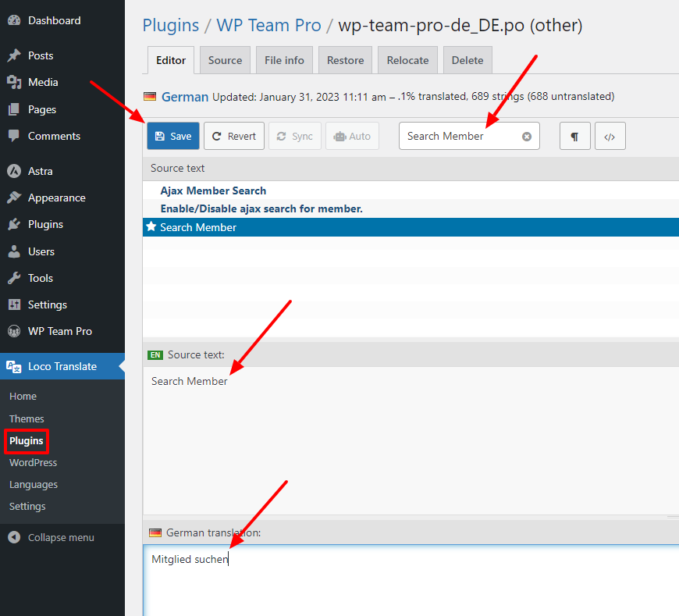Toggle invisible characters with the pilcrow button
Screen dimensions: 679x616
pos(574,137)
